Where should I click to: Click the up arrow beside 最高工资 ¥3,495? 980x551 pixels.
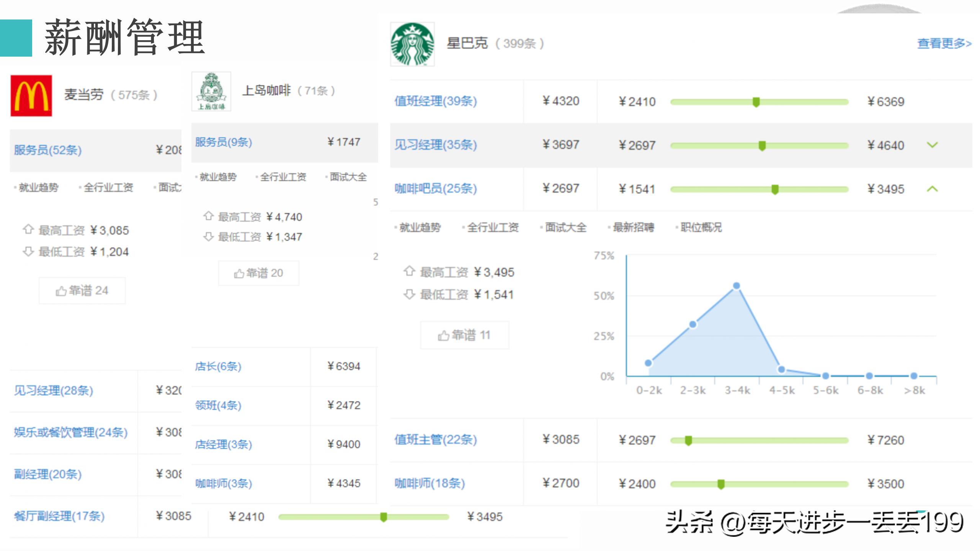click(x=410, y=272)
